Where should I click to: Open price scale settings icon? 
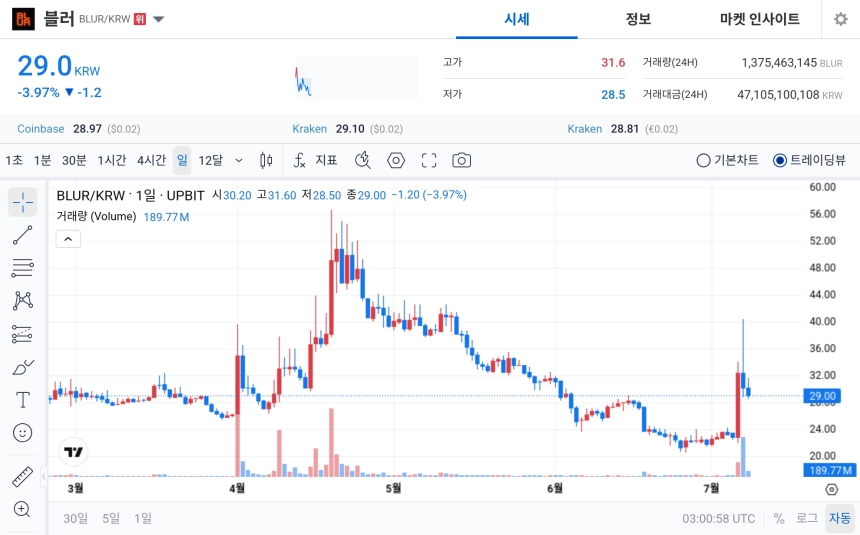coord(831,489)
